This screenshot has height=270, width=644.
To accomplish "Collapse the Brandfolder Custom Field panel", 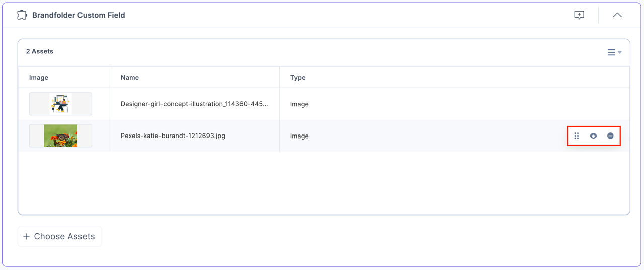I will pos(617,15).
